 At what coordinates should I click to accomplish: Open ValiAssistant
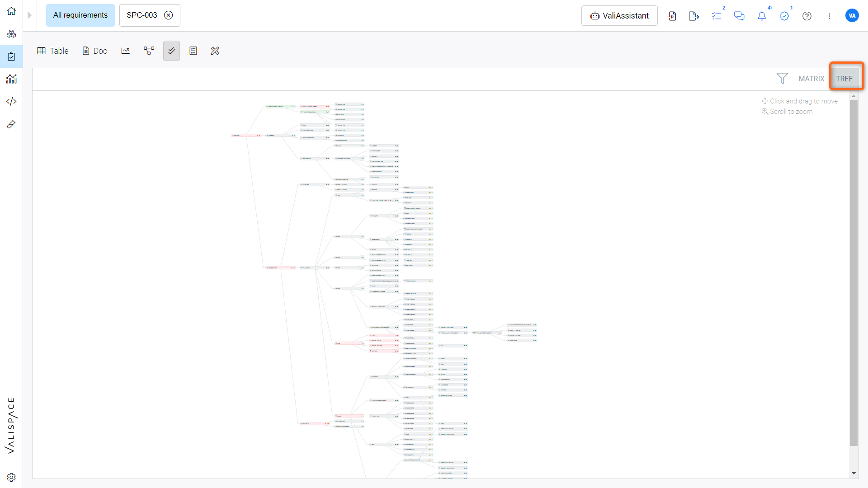(x=619, y=16)
